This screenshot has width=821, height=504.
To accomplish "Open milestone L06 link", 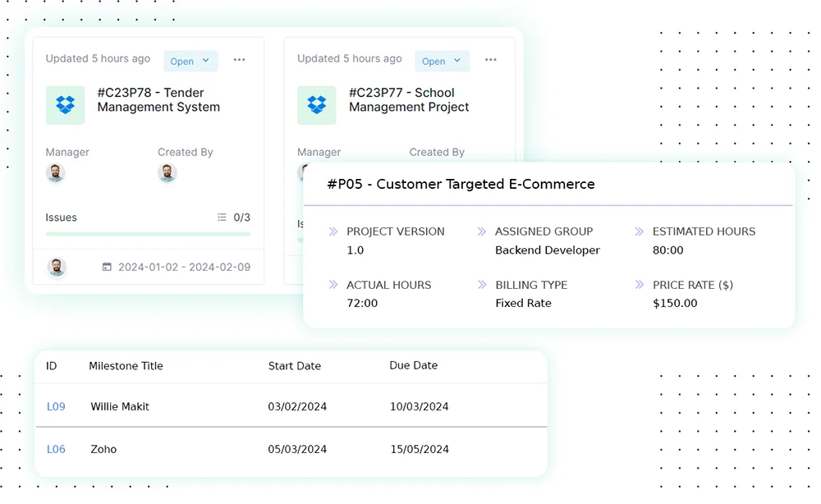I will pyautogui.click(x=54, y=449).
